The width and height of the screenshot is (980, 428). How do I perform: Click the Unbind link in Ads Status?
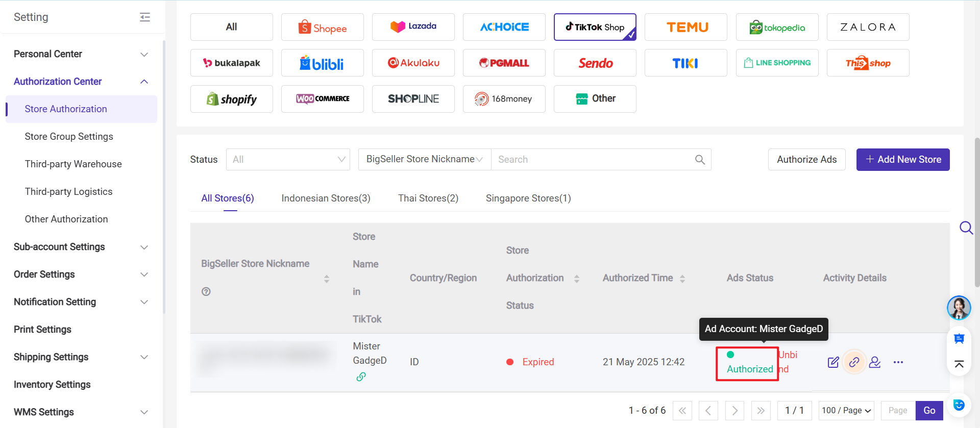788,362
